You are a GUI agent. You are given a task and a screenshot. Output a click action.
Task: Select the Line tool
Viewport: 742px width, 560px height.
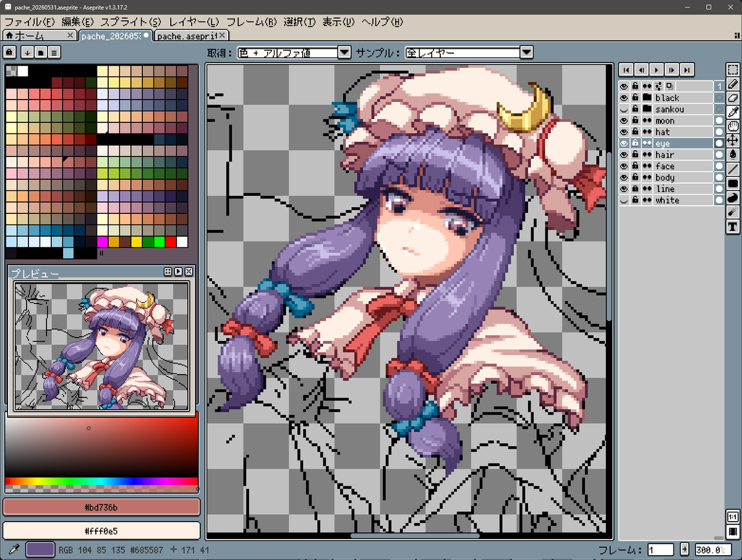coord(733,169)
